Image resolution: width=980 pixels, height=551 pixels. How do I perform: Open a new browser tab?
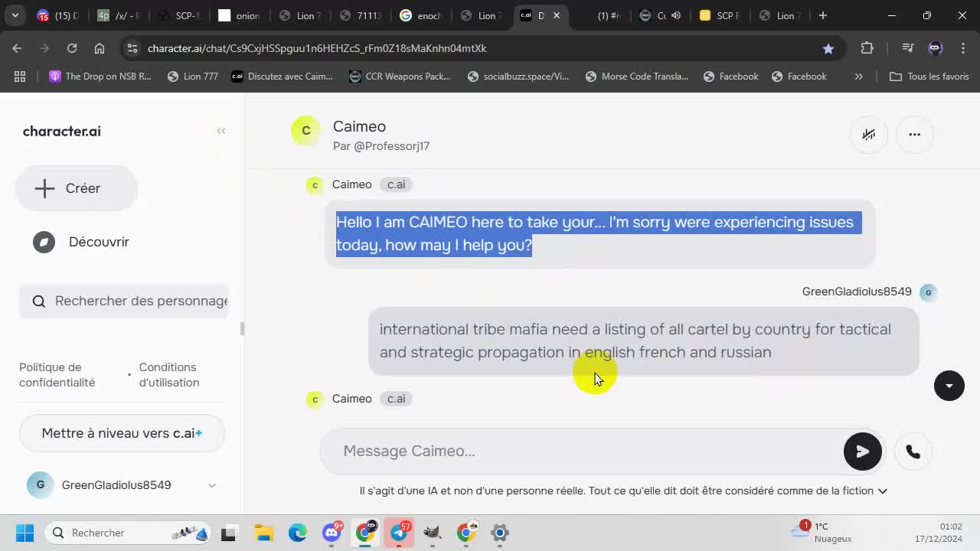coord(823,15)
